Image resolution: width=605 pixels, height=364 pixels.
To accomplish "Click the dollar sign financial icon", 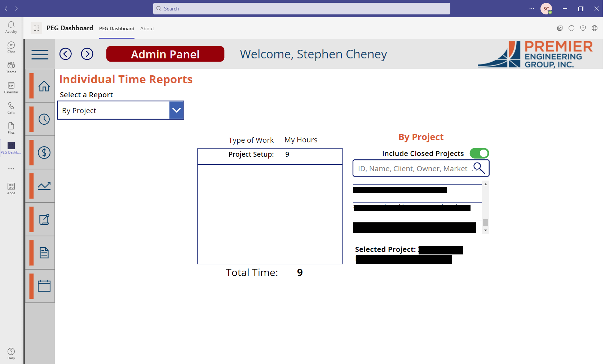I will (44, 152).
